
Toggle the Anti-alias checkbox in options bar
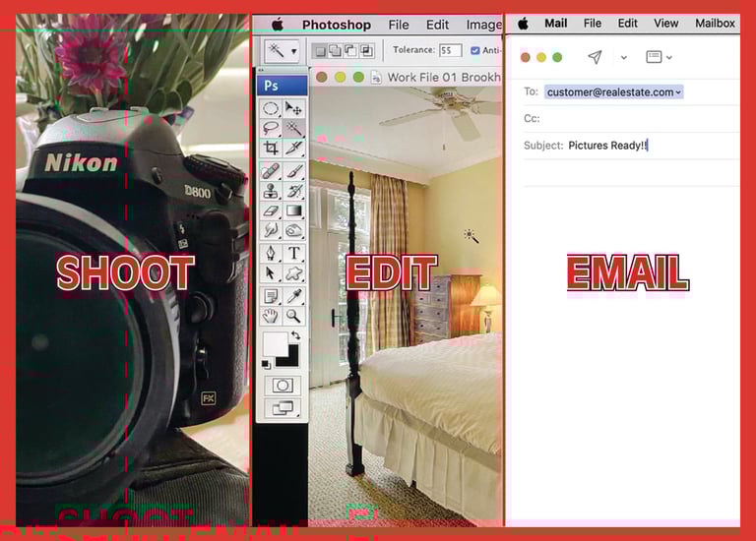click(474, 50)
